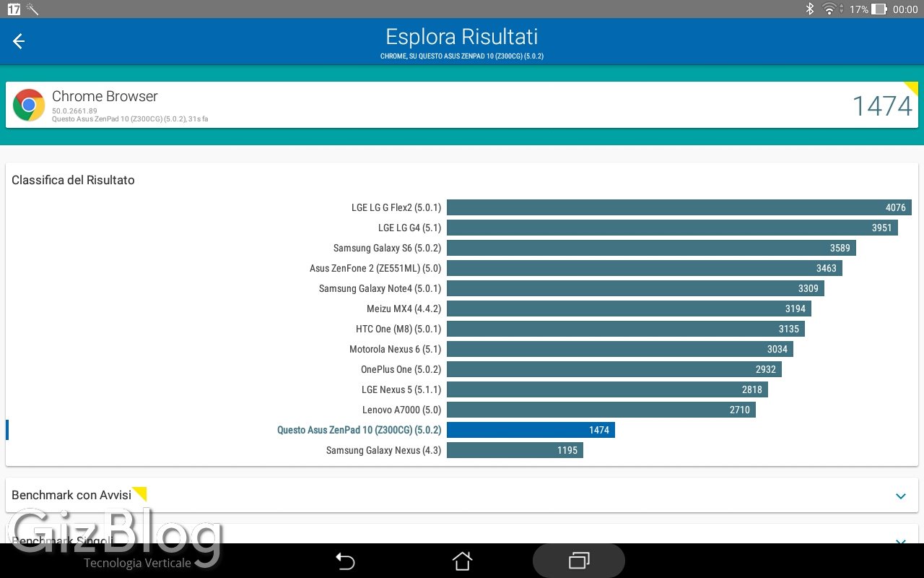The width and height of the screenshot is (924, 578).
Task: Tap the Chrome version 50.0.2661.89 text
Action: (74, 111)
